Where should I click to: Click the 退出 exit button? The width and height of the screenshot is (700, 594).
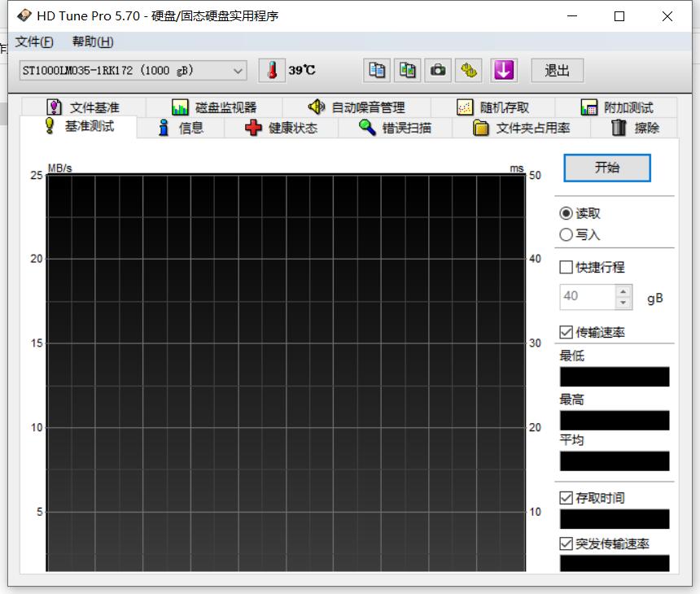pyautogui.click(x=558, y=71)
